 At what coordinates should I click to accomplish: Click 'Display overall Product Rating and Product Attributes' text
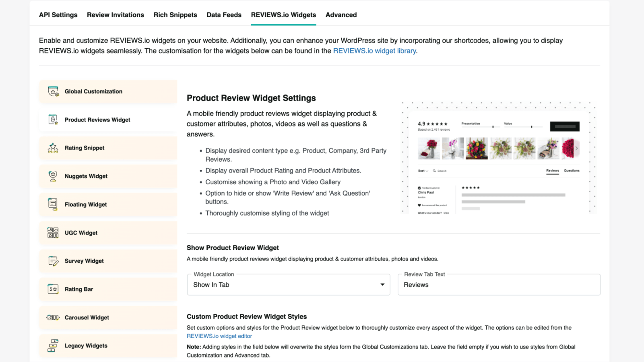tap(283, 171)
